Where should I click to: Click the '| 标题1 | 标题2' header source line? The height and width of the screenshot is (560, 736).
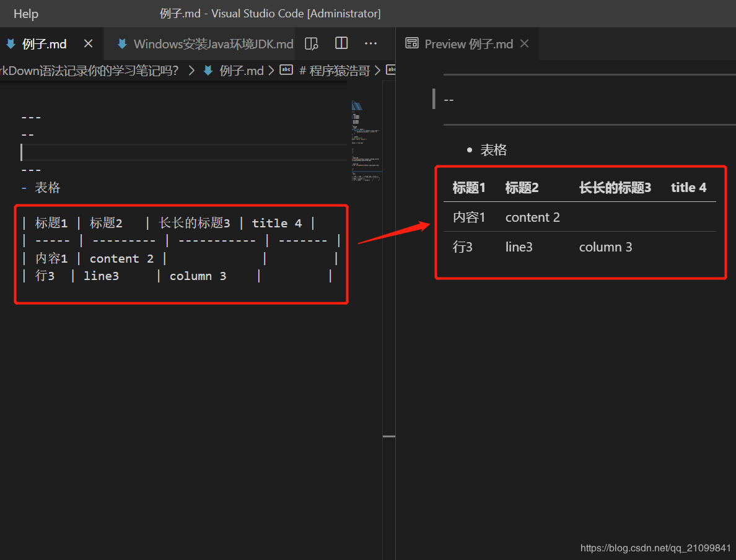point(168,223)
